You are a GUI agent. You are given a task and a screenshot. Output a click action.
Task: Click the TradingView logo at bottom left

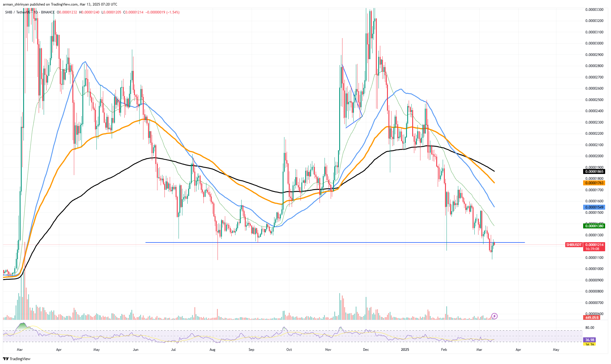(x=17, y=359)
